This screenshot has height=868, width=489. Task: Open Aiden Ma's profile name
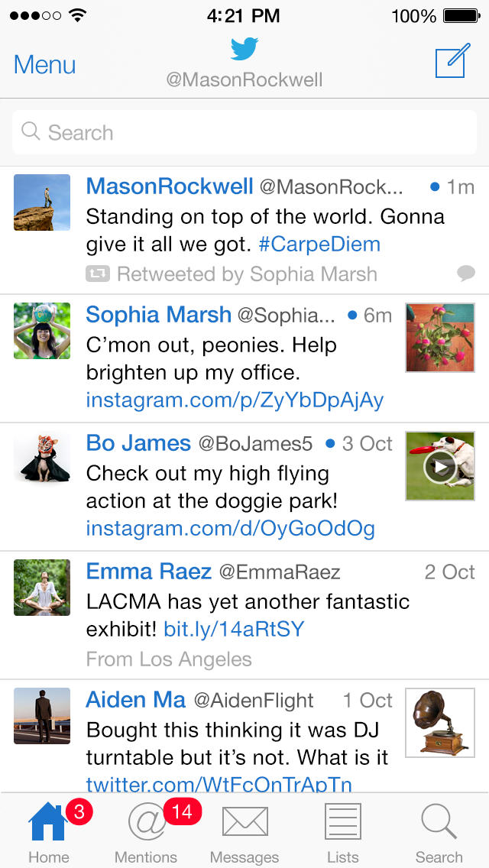tap(136, 700)
